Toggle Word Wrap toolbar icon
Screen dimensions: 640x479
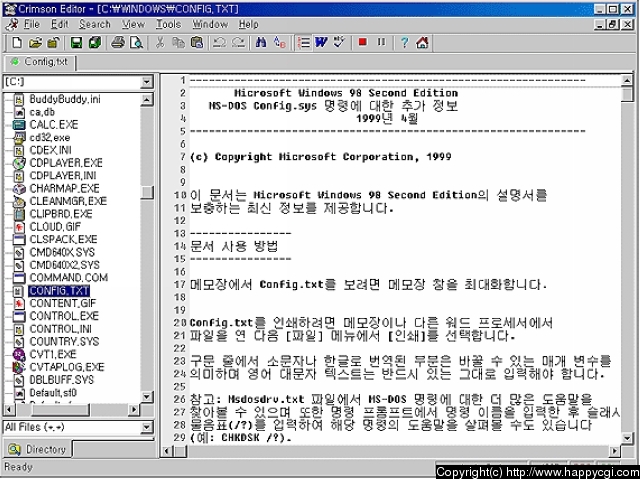[x=321, y=42]
